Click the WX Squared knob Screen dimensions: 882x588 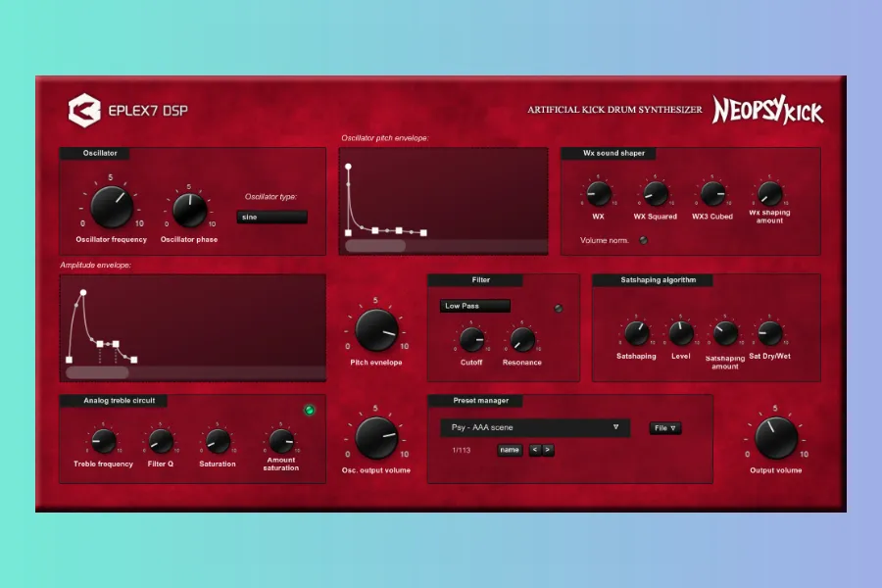click(x=656, y=194)
